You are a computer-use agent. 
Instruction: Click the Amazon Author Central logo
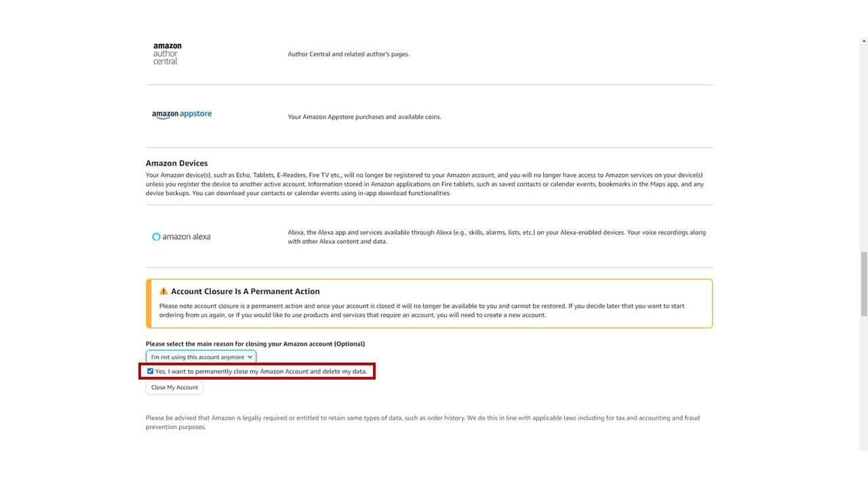[x=167, y=54]
